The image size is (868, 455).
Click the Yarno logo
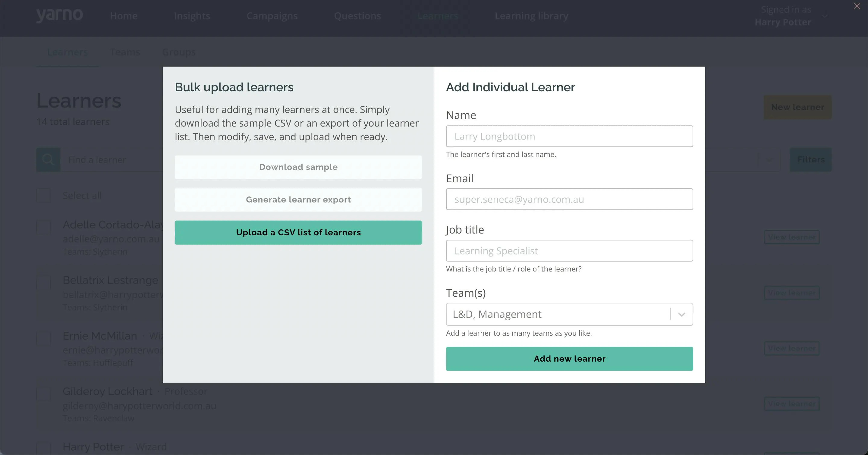60,15
